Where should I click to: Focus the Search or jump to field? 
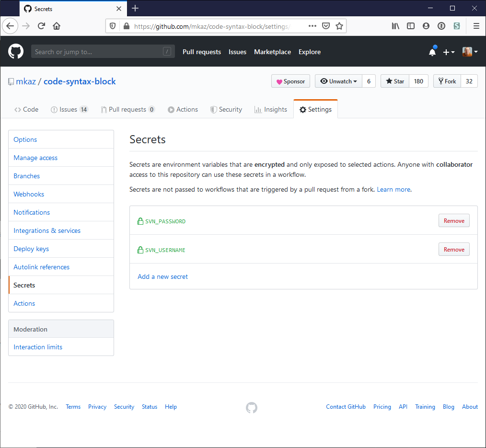(x=103, y=51)
